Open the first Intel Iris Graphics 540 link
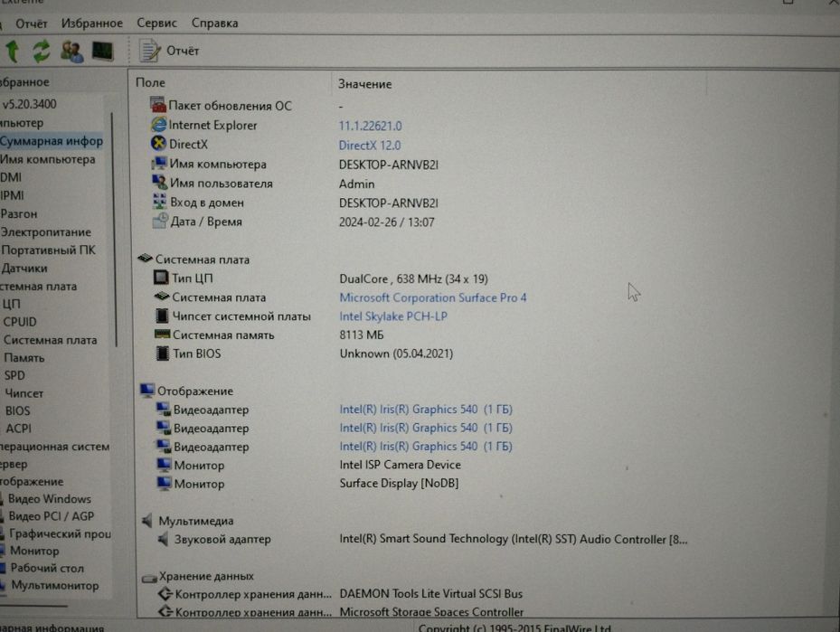This screenshot has height=632, width=840. [426, 410]
